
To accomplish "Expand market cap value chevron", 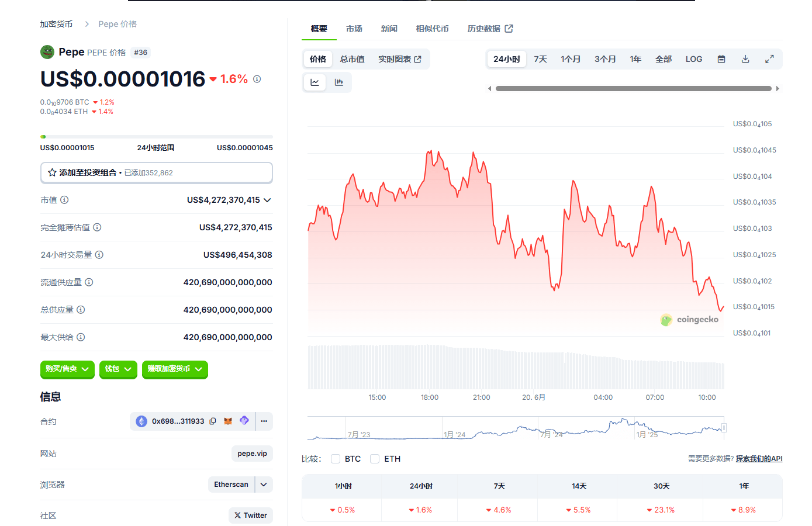I will pyautogui.click(x=267, y=200).
